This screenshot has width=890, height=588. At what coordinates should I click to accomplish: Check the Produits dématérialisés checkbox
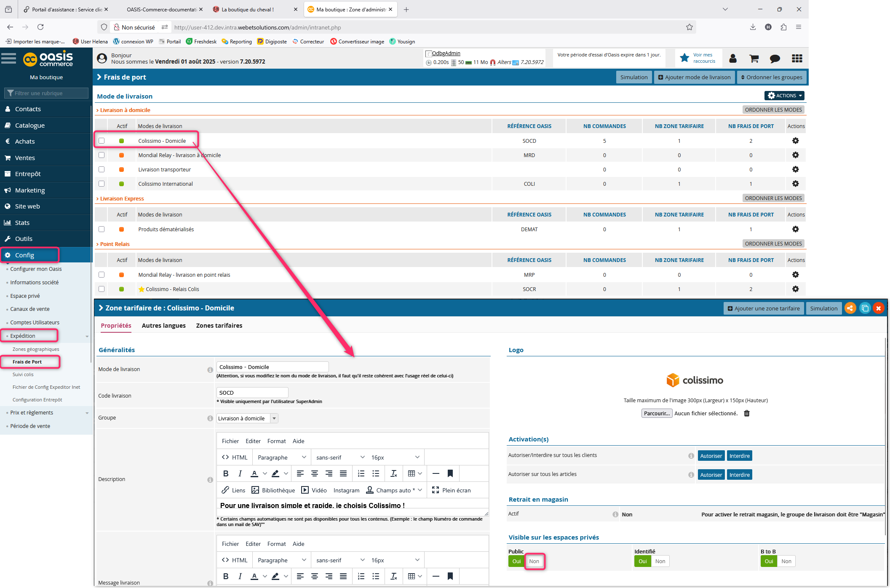(102, 229)
